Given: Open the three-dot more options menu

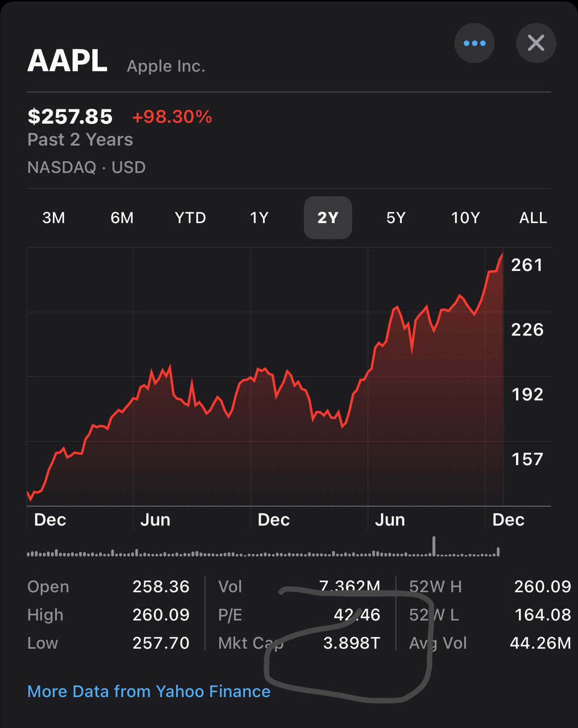Looking at the screenshot, I should (x=474, y=43).
